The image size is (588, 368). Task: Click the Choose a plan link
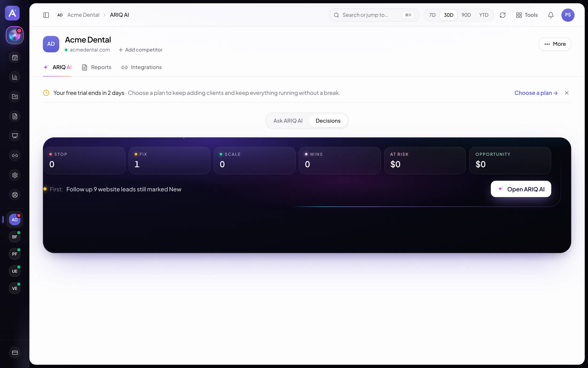click(x=536, y=93)
